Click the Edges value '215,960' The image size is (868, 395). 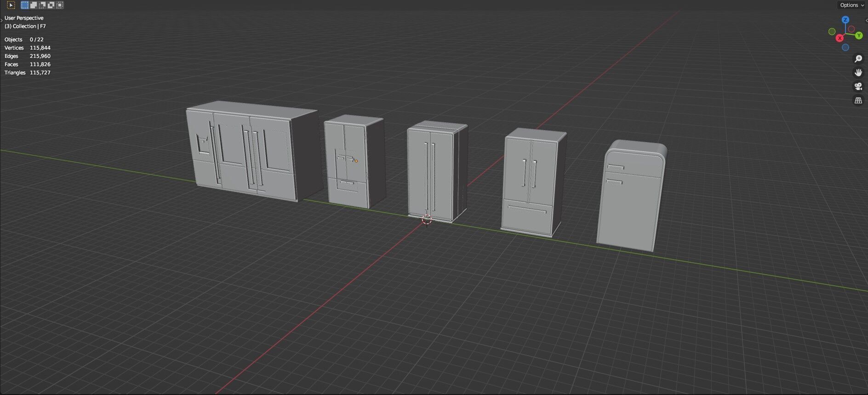[x=40, y=56]
